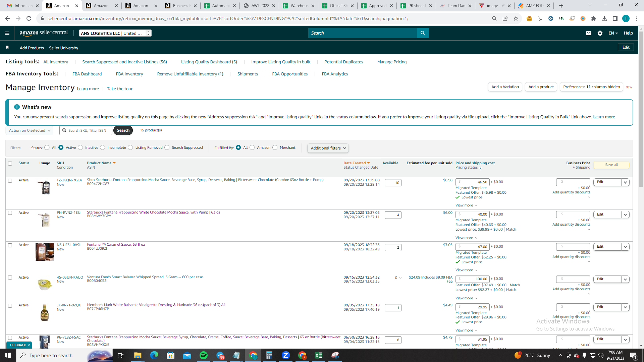Select the Inactive status filter
The width and height of the screenshot is (644, 362).
click(x=80, y=147)
